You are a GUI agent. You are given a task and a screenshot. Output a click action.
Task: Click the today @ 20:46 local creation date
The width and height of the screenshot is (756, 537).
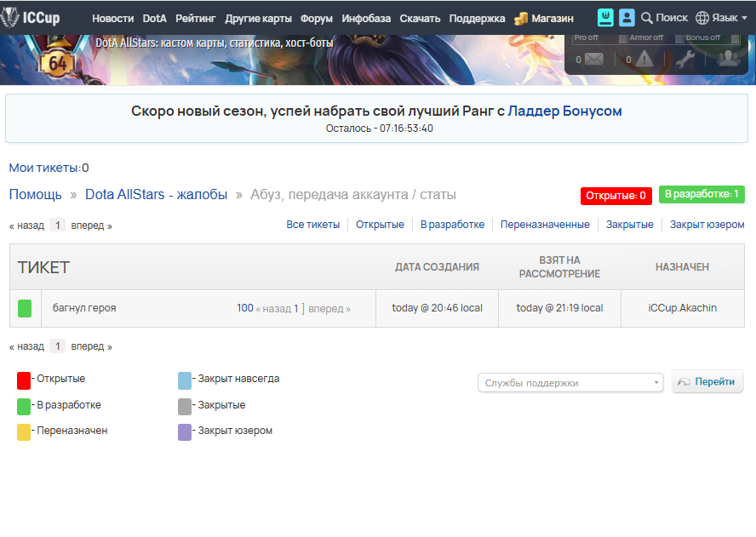[437, 308]
